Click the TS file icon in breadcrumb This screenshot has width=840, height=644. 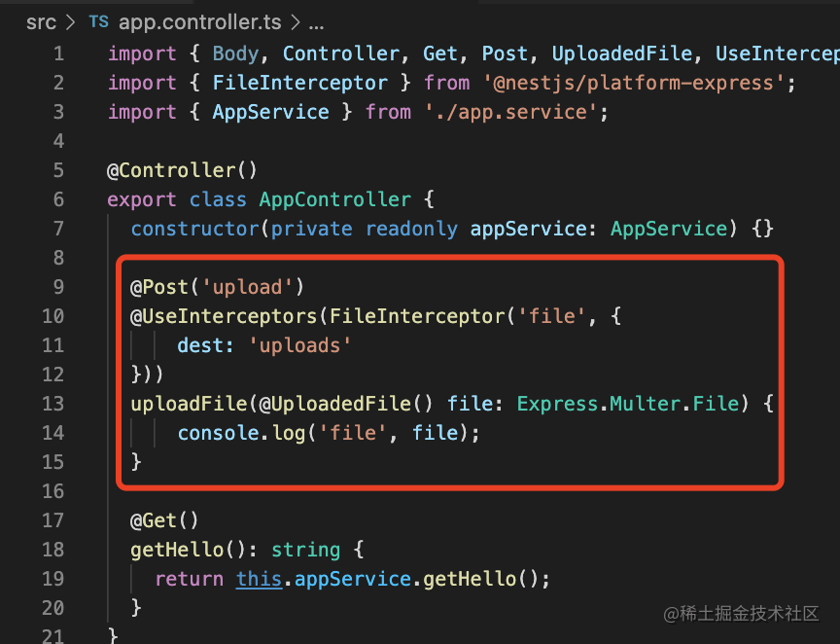point(99,21)
